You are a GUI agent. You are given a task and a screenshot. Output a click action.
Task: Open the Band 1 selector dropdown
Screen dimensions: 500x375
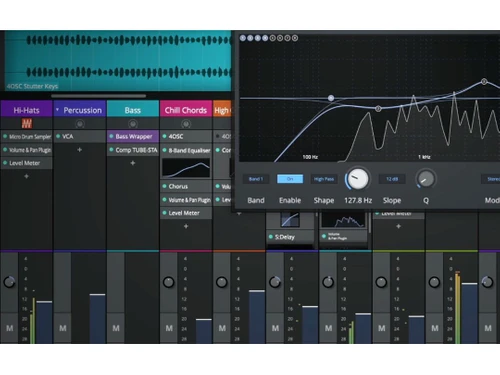click(x=256, y=179)
